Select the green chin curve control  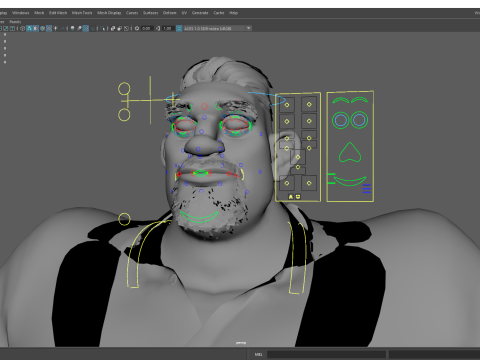[199, 217]
